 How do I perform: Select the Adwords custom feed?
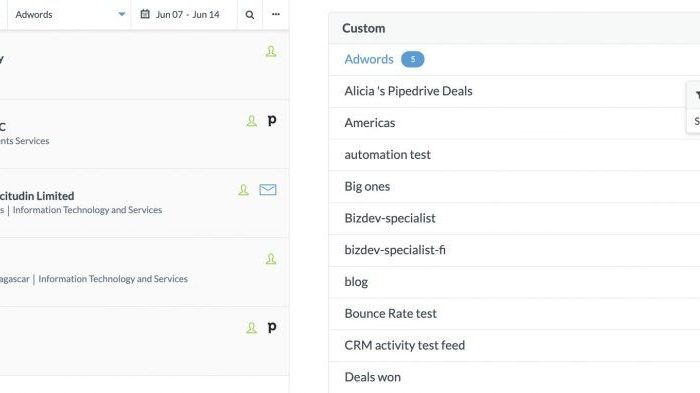point(369,59)
